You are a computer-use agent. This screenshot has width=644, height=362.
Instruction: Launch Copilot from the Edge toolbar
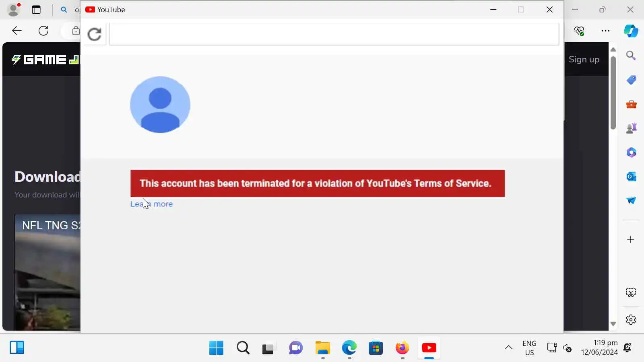[x=631, y=31]
